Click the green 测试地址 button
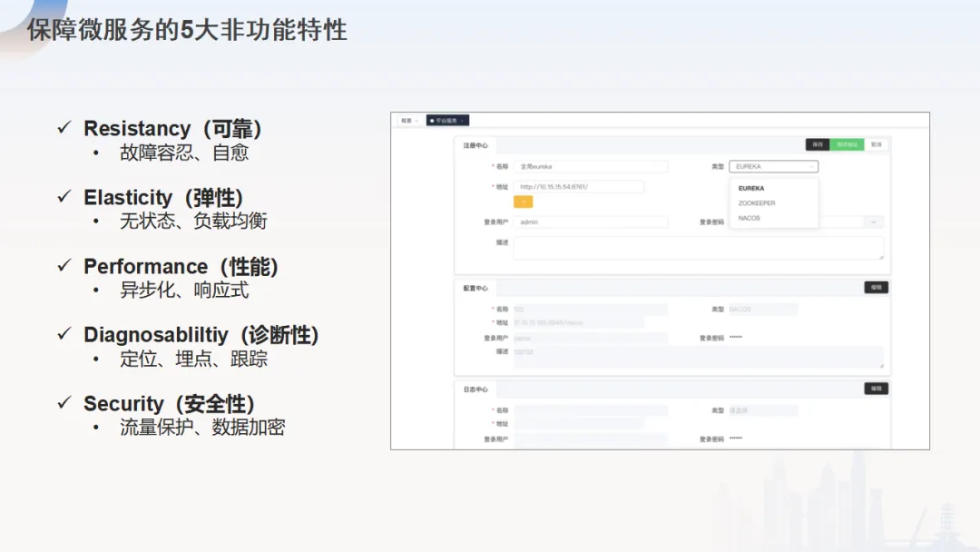This screenshot has width=980, height=552. [x=847, y=144]
